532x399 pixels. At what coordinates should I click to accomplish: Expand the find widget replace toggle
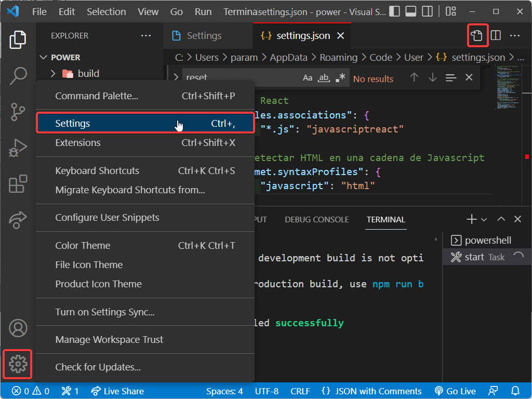[x=176, y=77]
